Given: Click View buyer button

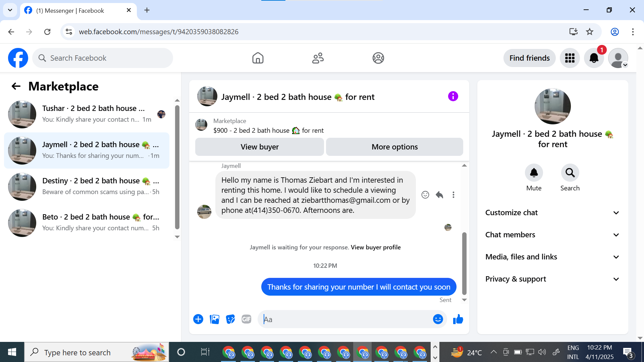Looking at the screenshot, I should point(260,147).
